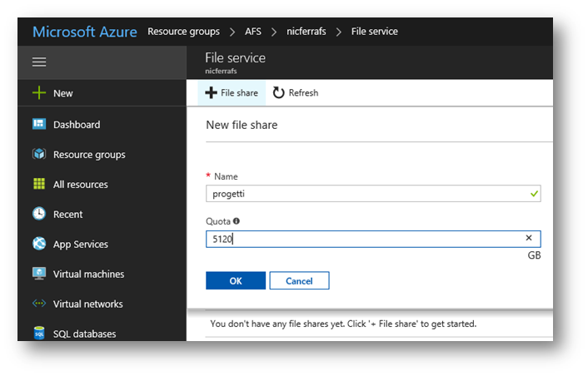Click the Recent clock icon
The image size is (588, 376).
[x=39, y=214]
